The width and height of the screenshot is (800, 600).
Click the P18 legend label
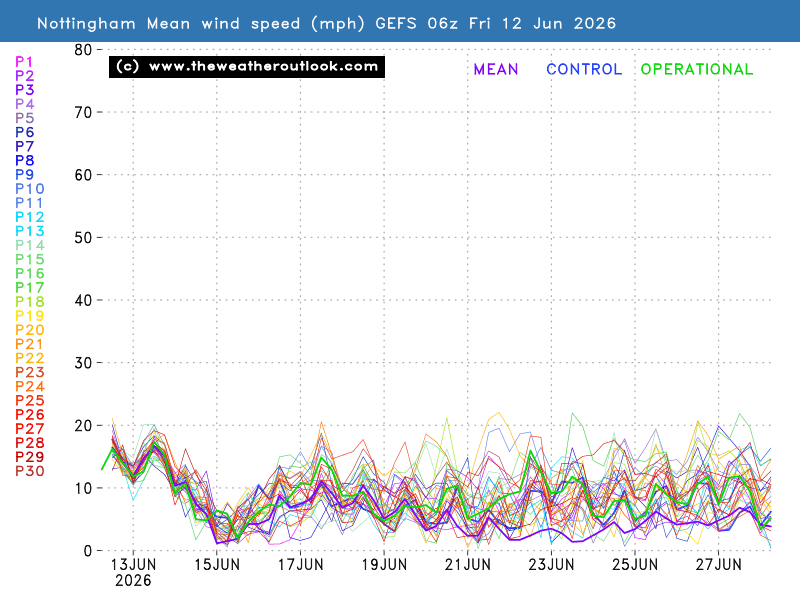[30, 302]
